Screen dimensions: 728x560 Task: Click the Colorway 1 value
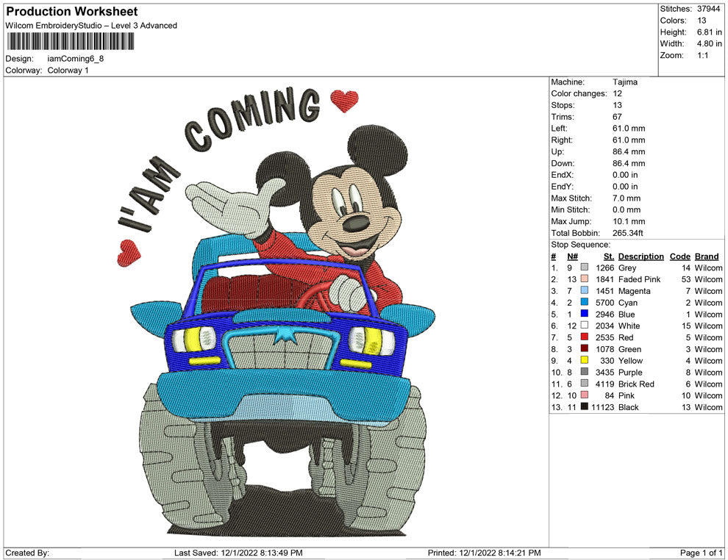(x=68, y=71)
